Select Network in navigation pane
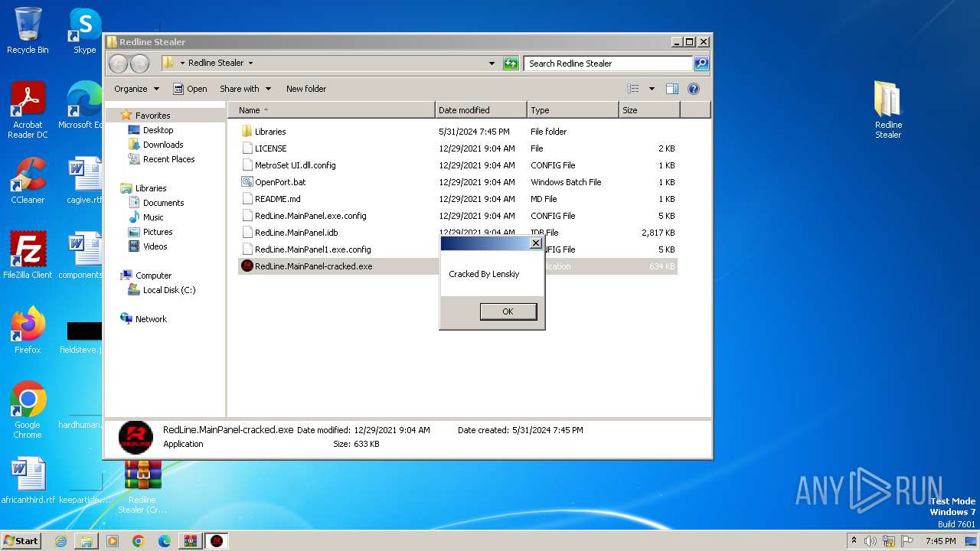This screenshot has height=551, width=980. coord(151,319)
